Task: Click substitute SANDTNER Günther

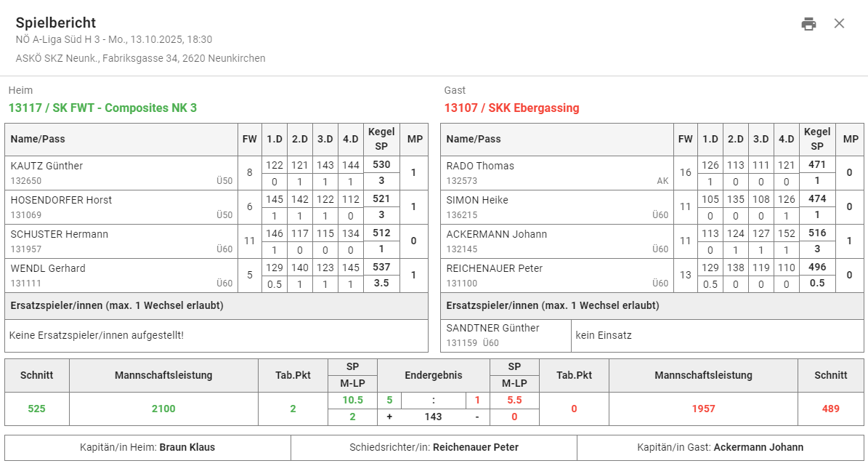Action: click(x=492, y=328)
